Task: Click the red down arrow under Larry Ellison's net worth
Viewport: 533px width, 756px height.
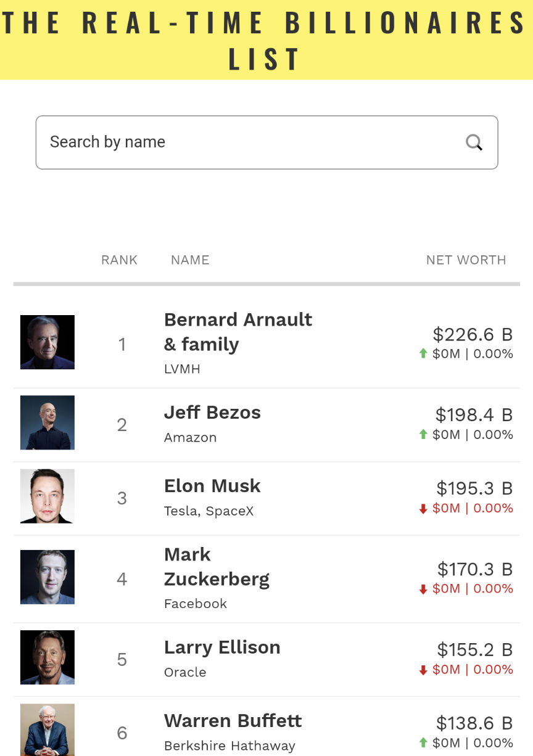Action: tap(423, 670)
